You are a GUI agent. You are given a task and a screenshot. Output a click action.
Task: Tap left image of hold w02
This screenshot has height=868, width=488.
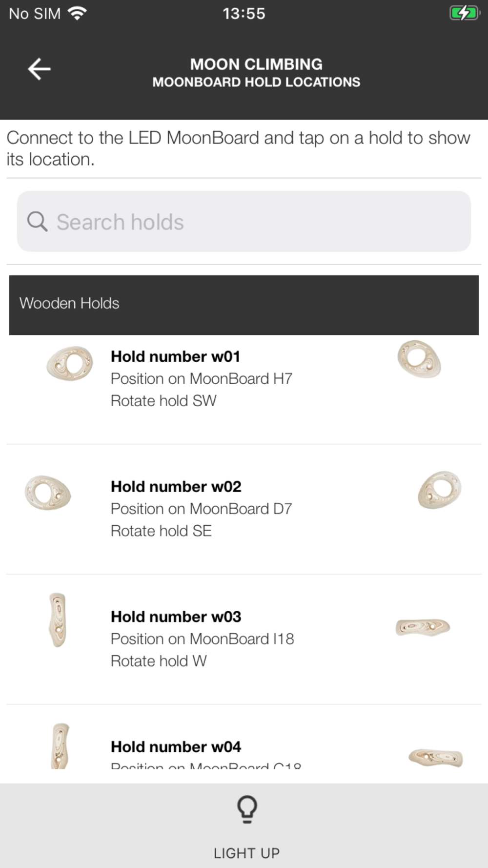point(48,493)
